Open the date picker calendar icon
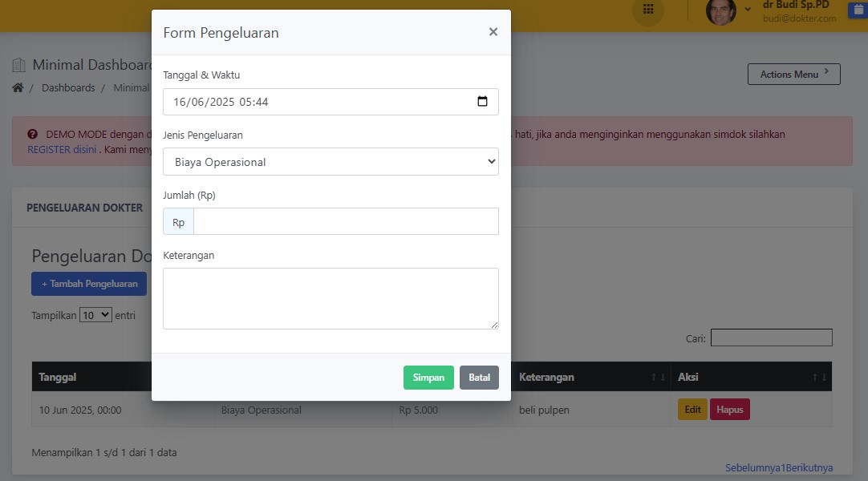 (482, 102)
